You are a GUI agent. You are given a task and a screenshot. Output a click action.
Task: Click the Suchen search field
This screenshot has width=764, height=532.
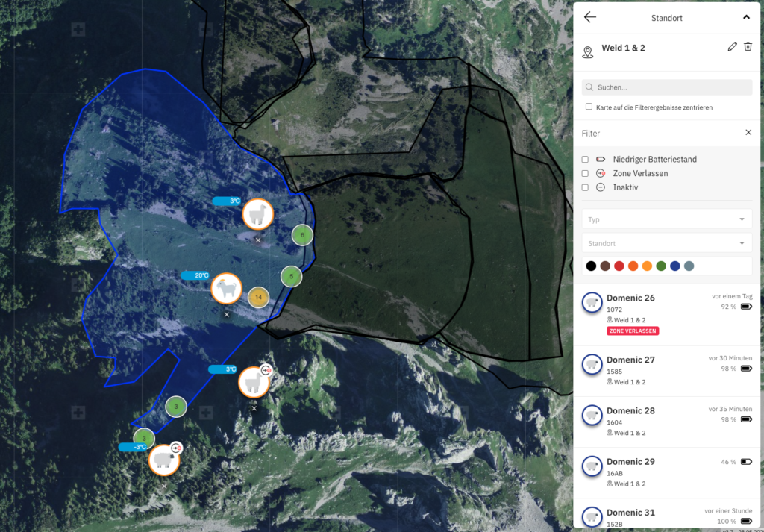(x=666, y=87)
